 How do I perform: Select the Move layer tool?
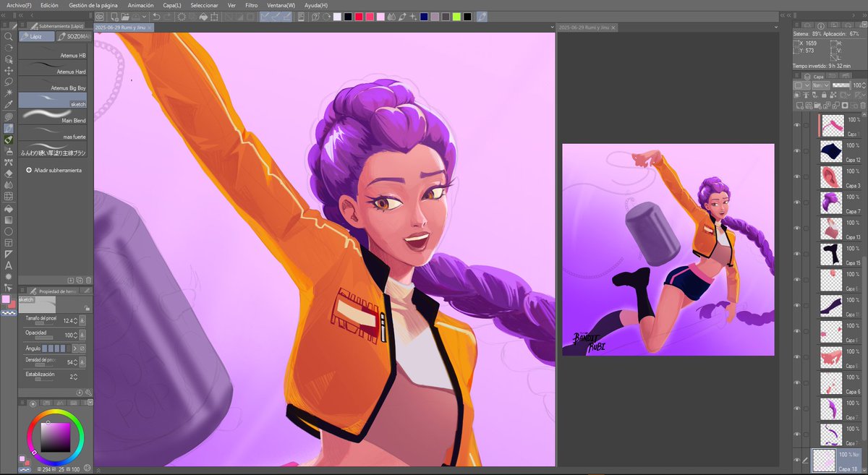9,71
